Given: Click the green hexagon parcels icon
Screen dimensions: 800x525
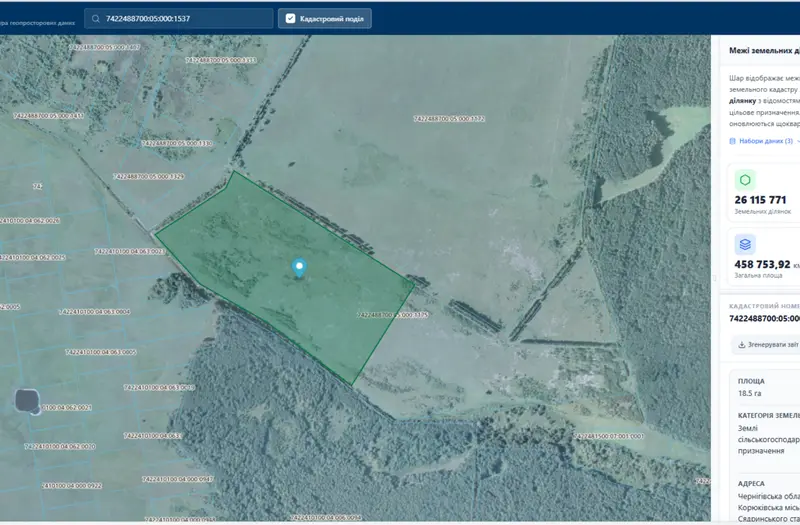Looking at the screenshot, I should click(x=745, y=180).
